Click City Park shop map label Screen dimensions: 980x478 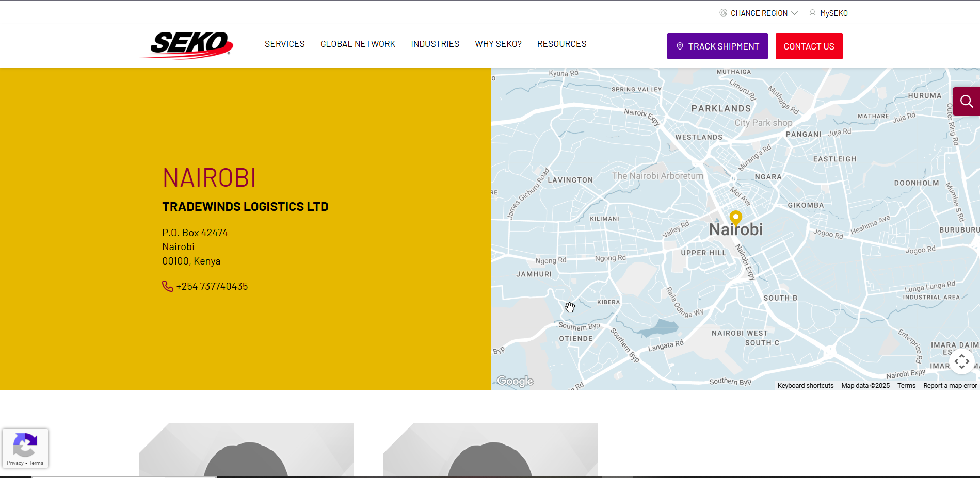(x=763, y=123)
